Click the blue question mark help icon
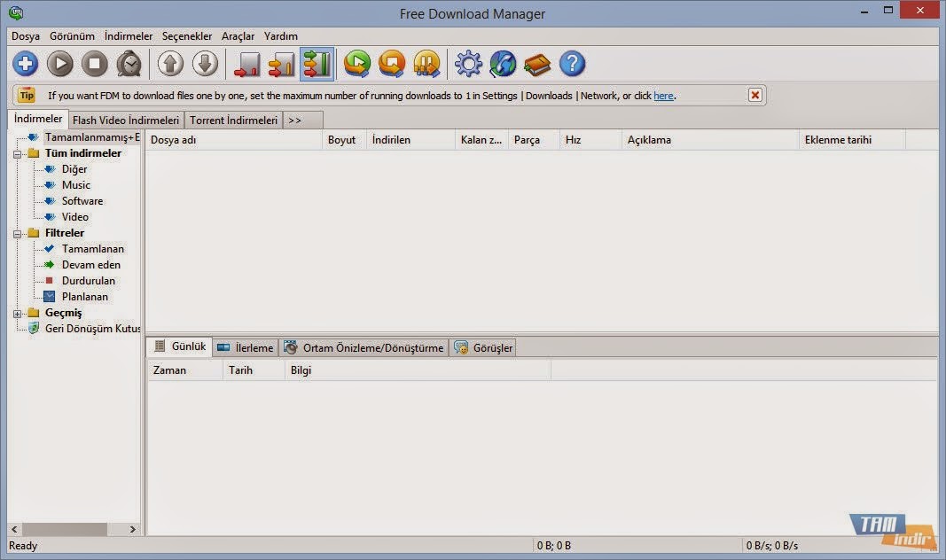Image resolution: width=946 pixels, height=560 pixels. pos(572,64)
